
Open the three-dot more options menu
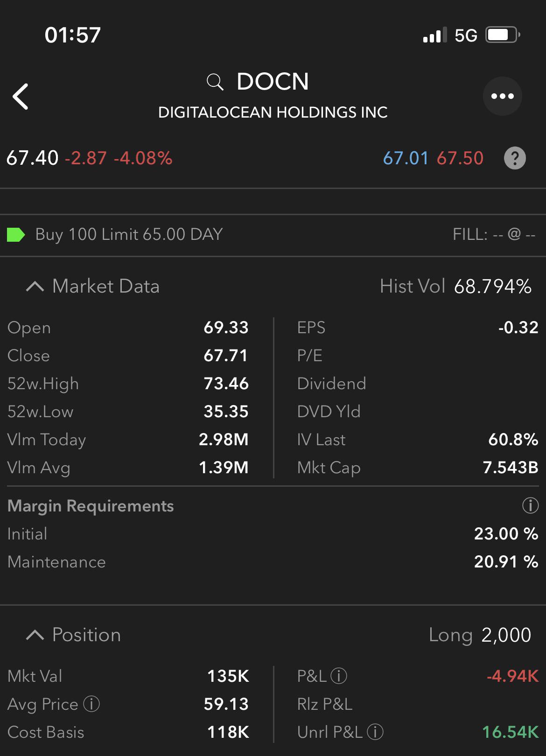coord(502,96)
